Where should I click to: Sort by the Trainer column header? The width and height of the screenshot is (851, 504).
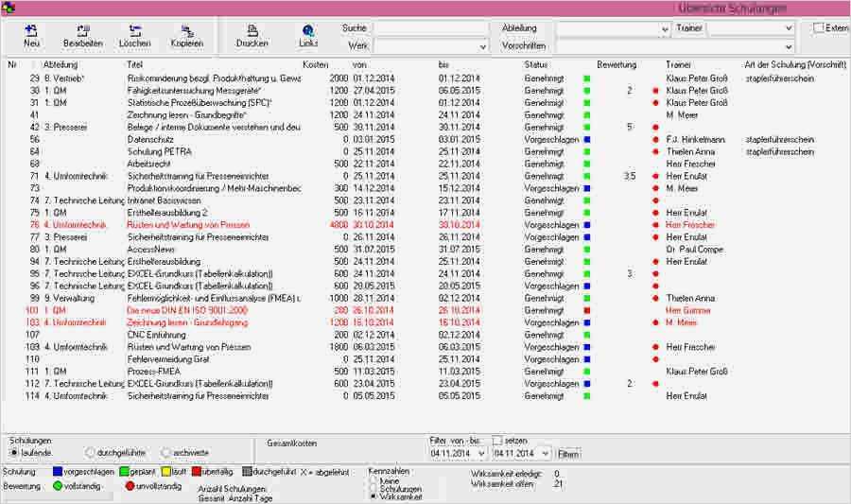click(678, 64)
